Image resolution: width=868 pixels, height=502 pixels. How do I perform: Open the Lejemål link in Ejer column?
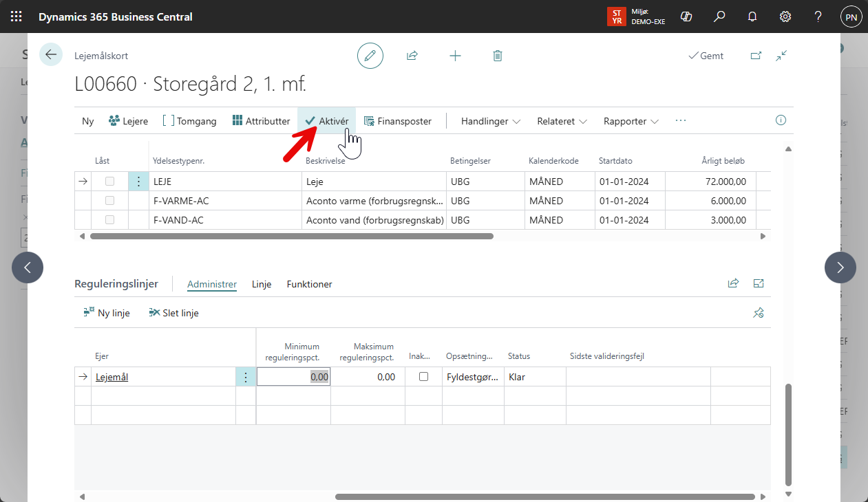click(112, 377)
